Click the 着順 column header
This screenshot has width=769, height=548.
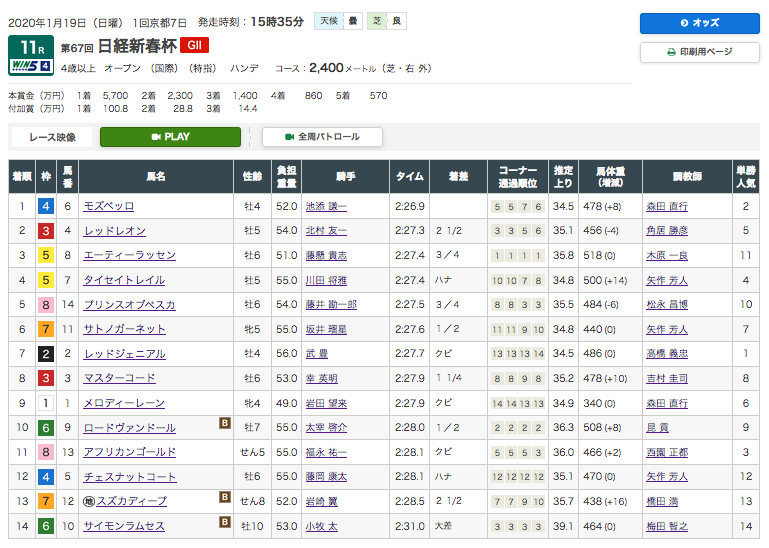point(22,177)
